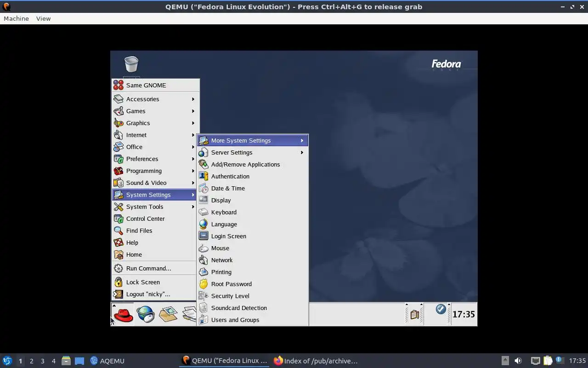Click the host show desktop icon
The height and width of the screenshot is (368, 588).
(79, 361)
